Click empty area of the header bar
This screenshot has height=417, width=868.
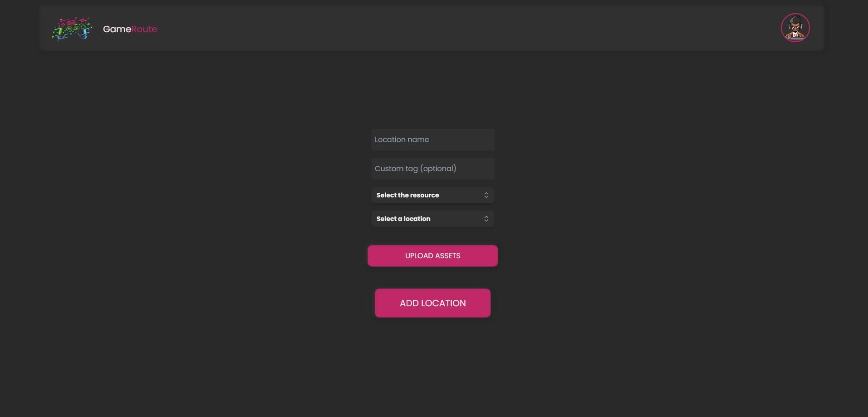tap(453, 28)
